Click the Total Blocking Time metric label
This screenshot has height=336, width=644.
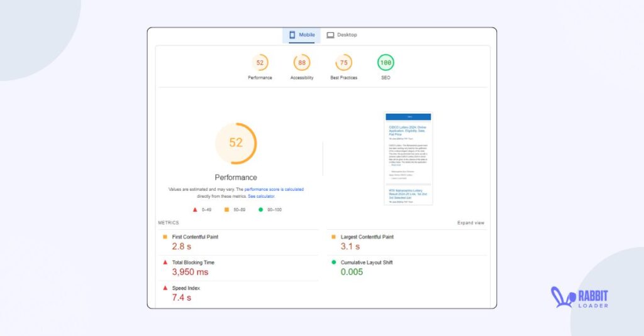click(193, 263)
